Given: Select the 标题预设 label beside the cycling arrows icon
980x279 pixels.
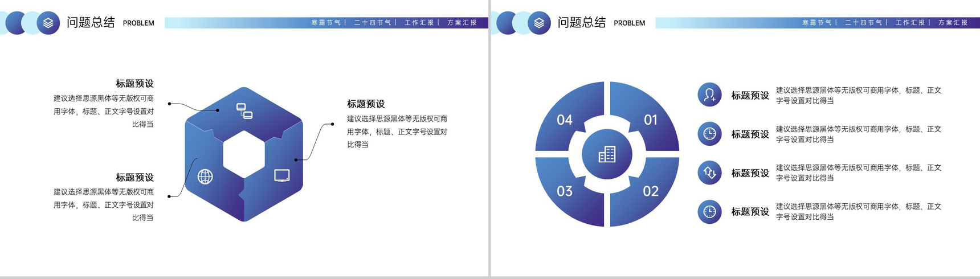Looking at the screenshot, I should (x=750, y=173).
